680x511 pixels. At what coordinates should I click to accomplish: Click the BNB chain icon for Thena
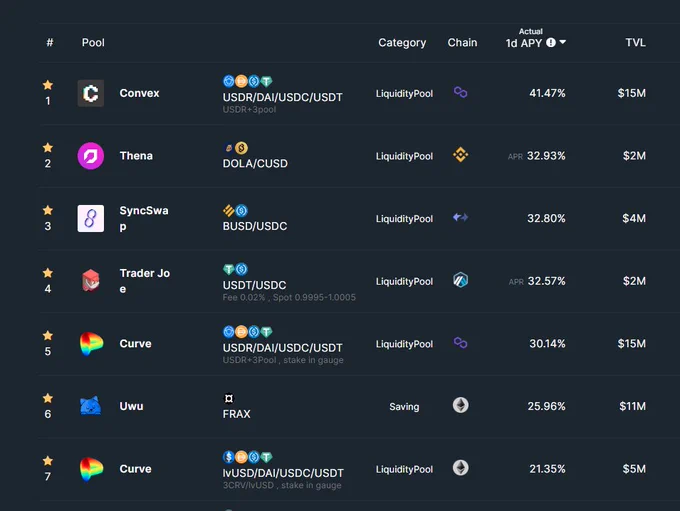pyautogui.click(x=461, y=155)
